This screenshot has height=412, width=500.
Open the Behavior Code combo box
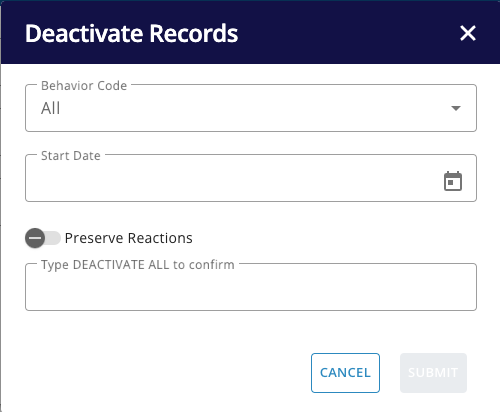point(251,108)
